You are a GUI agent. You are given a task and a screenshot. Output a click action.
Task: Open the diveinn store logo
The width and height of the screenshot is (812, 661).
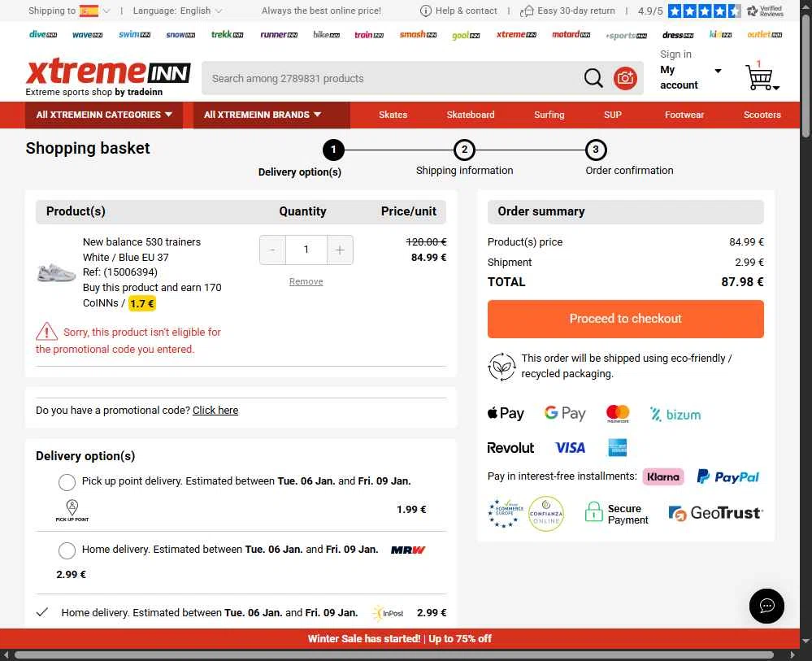click(43, 34)
